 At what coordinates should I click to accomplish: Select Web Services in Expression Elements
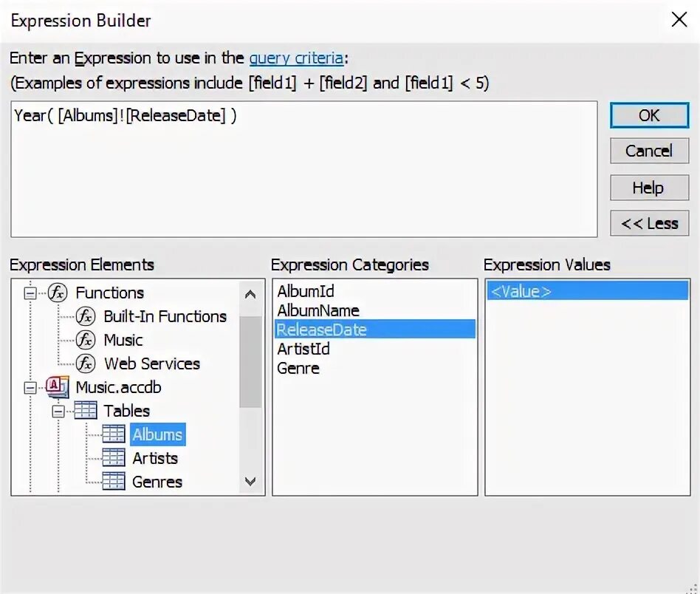tap(152, 364)
